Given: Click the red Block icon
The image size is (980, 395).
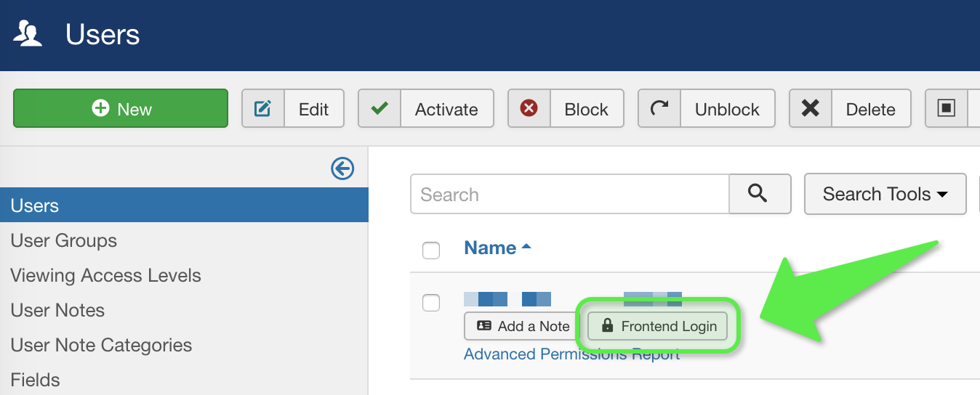Looking at the screenshot, I should tap(529, 109).
